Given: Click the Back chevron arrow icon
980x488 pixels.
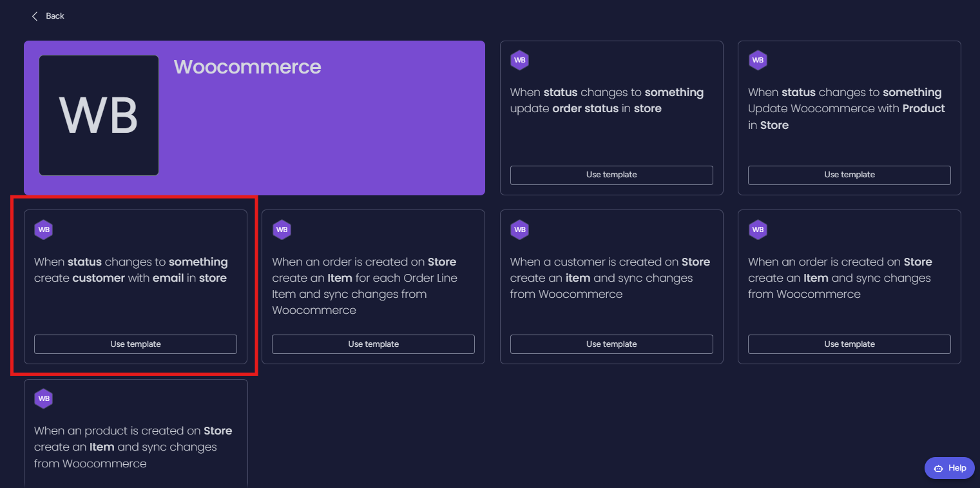Looking at the screenshot, I should (35, 16).
